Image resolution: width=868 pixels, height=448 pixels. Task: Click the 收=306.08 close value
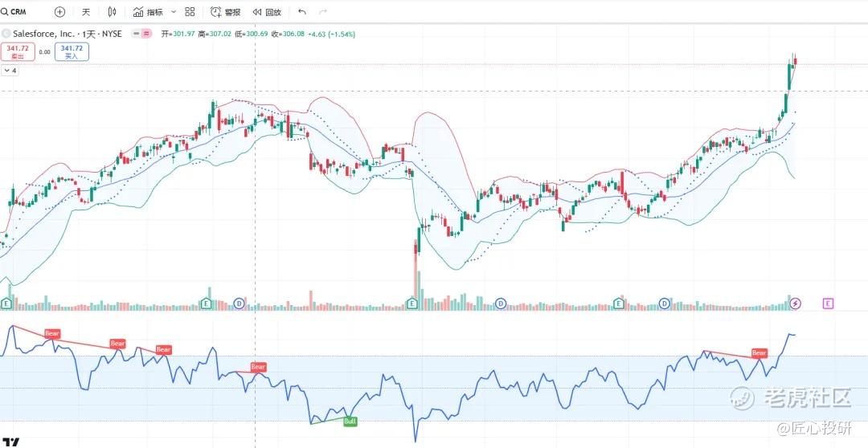pos(288,35)
